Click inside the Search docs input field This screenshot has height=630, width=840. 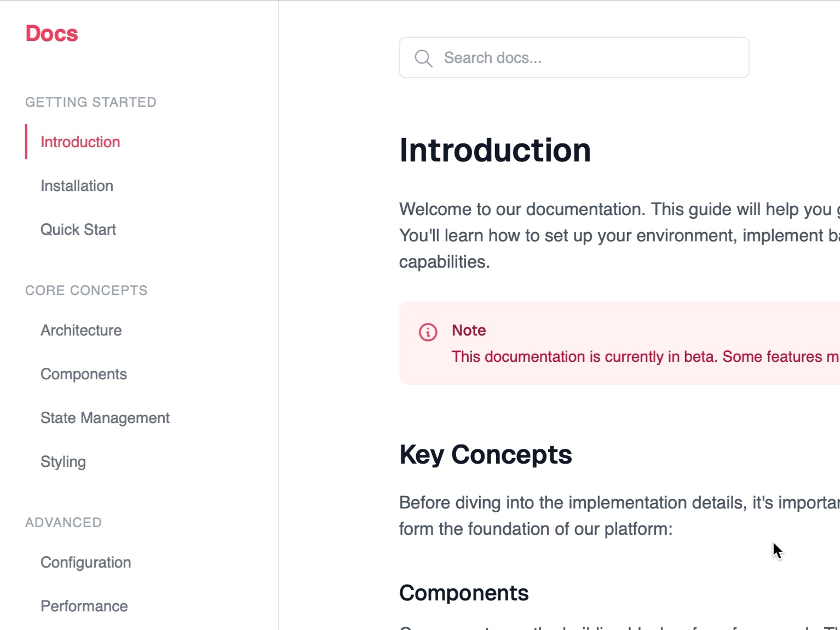click(x=548, y=57)
